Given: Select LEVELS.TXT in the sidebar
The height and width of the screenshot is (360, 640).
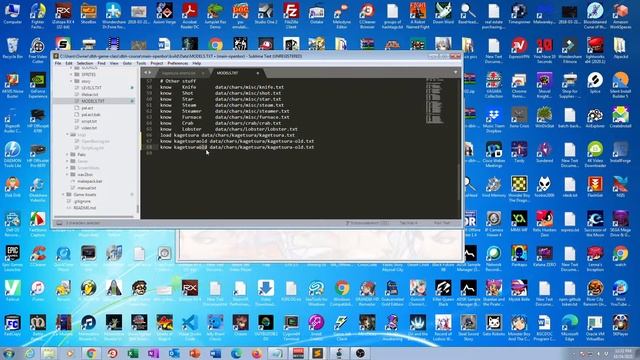Looking at the screenshot, I should click(x=91, y=88).
